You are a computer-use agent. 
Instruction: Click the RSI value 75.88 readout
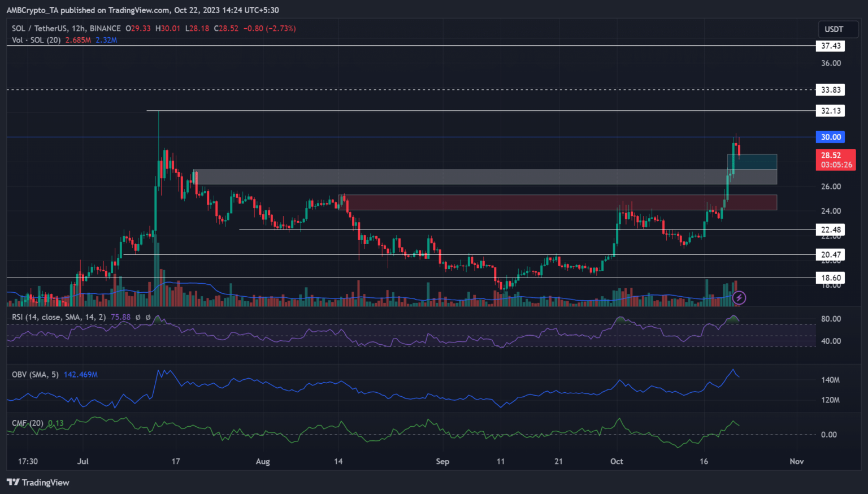(x=120, y=317)
